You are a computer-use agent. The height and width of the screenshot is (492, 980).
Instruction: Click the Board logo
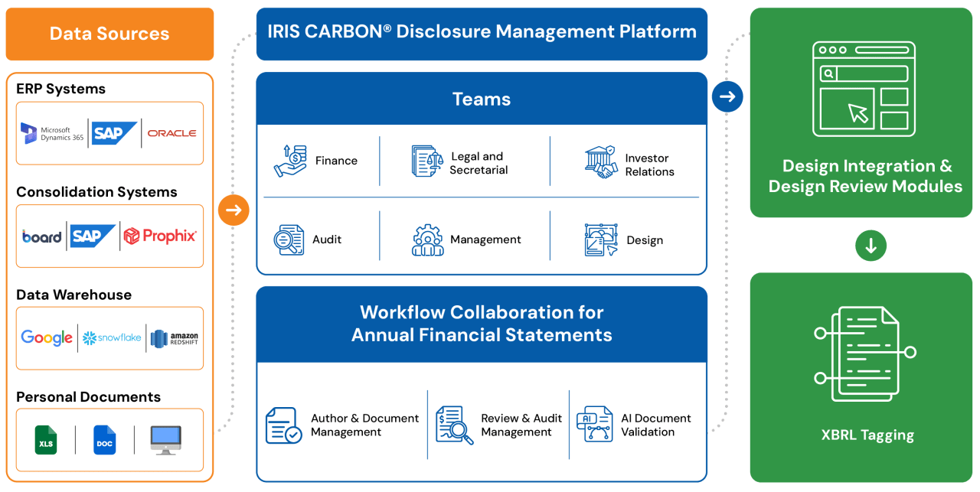(41, 236)
